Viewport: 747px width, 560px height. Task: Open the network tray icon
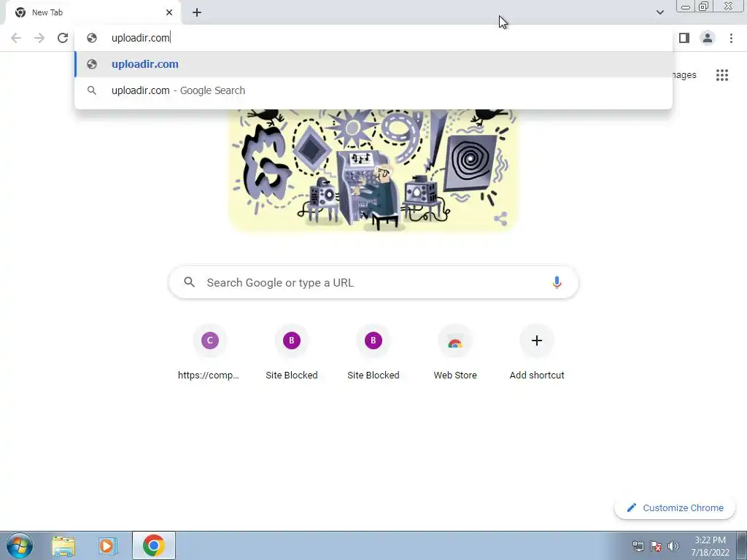638,546
